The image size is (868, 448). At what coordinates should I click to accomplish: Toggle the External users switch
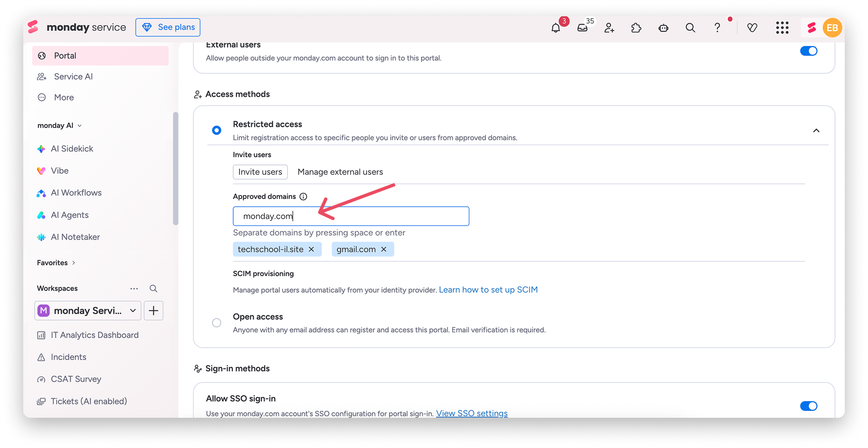[x=809, y=51]
